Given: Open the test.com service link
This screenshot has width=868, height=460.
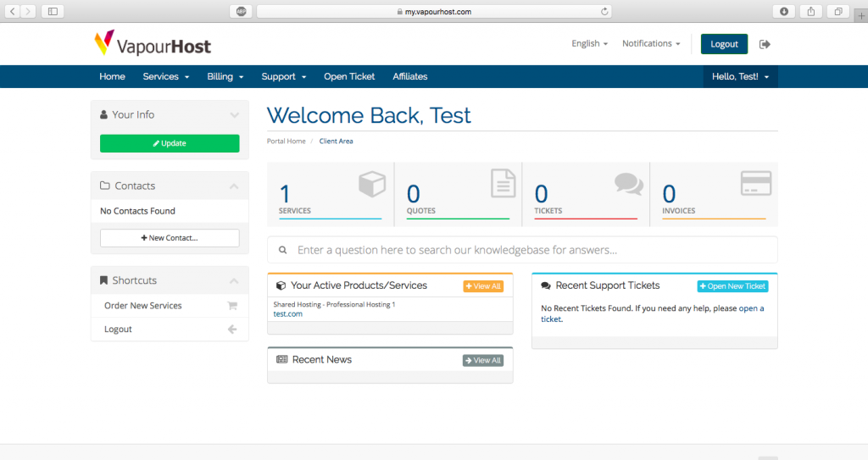Looking at the screenshot, I should click(288, 313).
